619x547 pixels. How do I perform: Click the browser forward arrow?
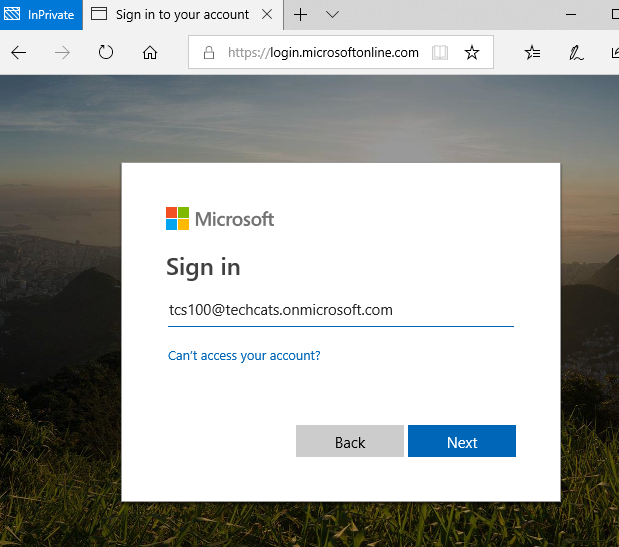coord(62,52)
